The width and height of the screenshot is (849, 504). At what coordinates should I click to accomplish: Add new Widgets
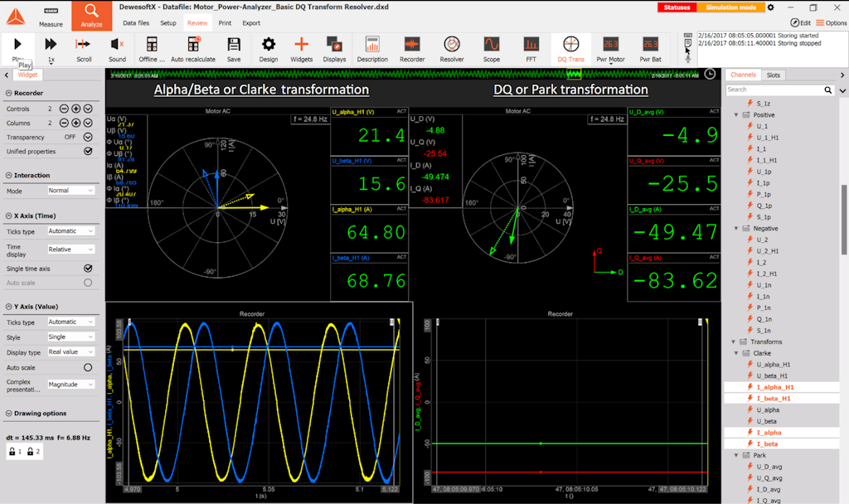coord(302,49)
